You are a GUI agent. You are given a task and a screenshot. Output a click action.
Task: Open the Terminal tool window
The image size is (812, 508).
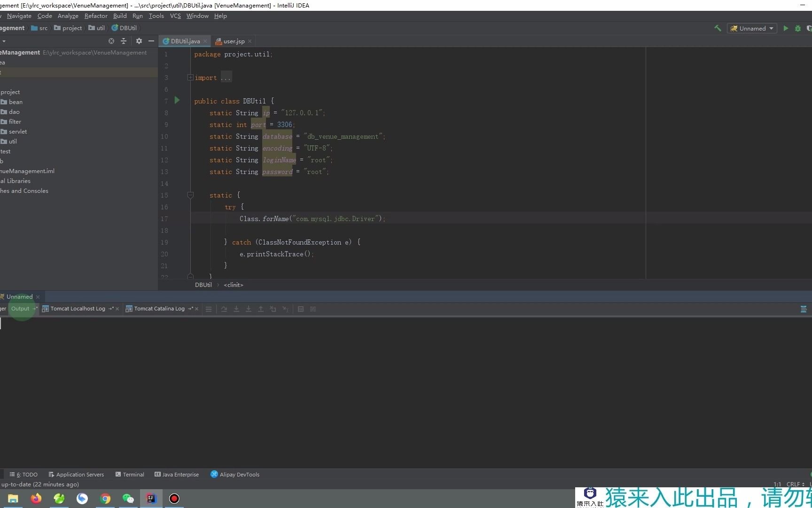[x=130, y=475]
